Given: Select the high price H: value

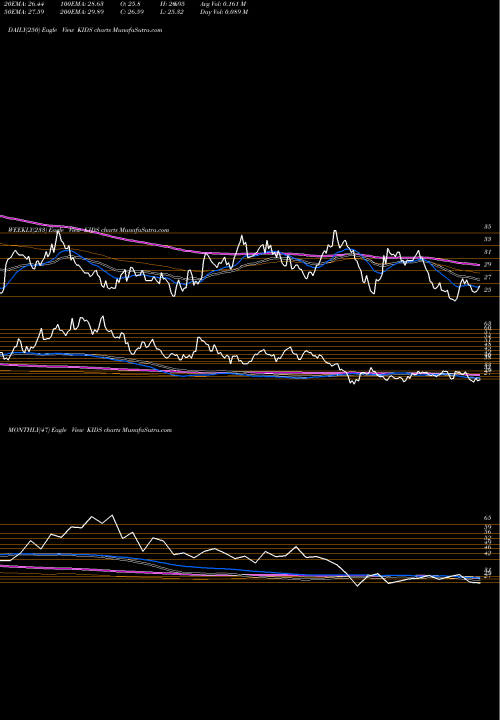Looking at the screenshot, I should (172, 4).
